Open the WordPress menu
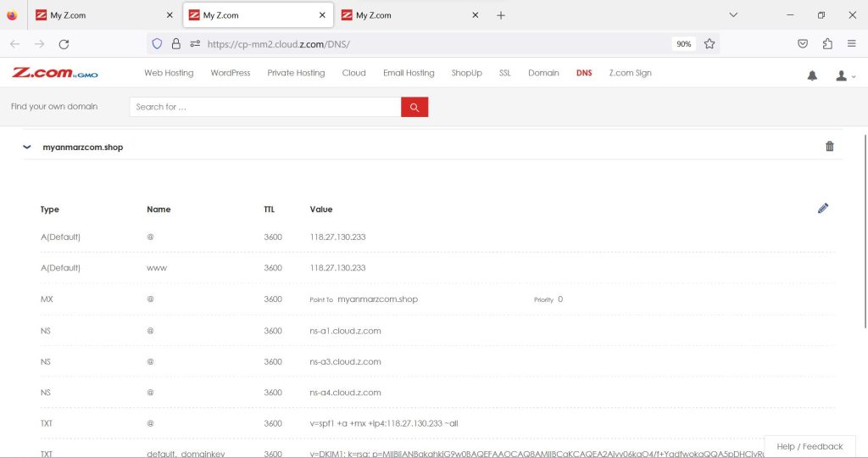Image resolution: width=868 pixels, height=458 pixels. pyautogui.click(x=231, y=73)
